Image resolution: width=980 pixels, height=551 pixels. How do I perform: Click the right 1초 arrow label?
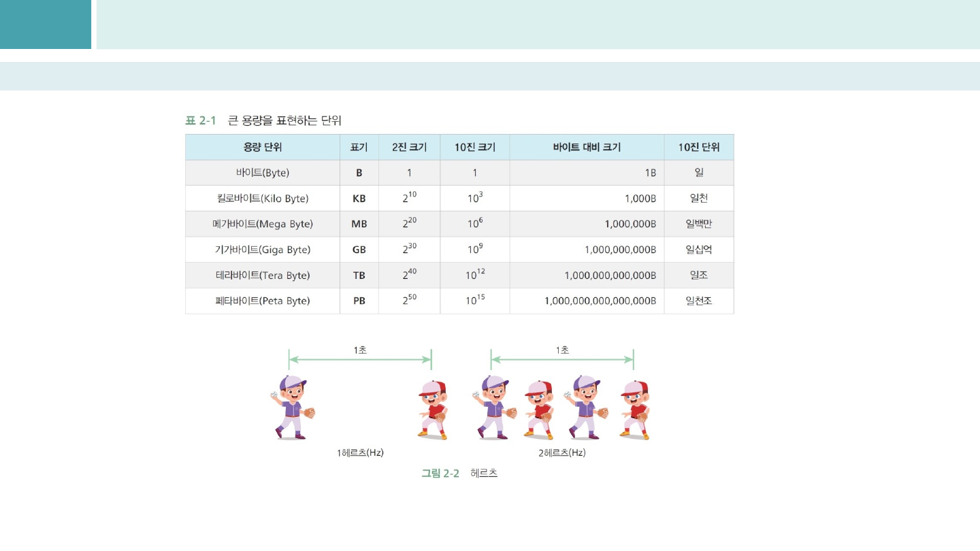tap(562, 350)
